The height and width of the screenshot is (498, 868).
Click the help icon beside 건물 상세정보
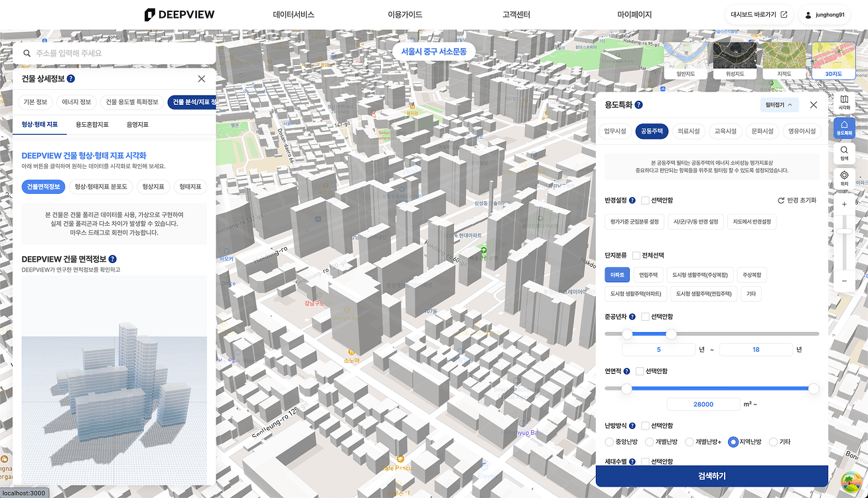(x=71, y=79)
